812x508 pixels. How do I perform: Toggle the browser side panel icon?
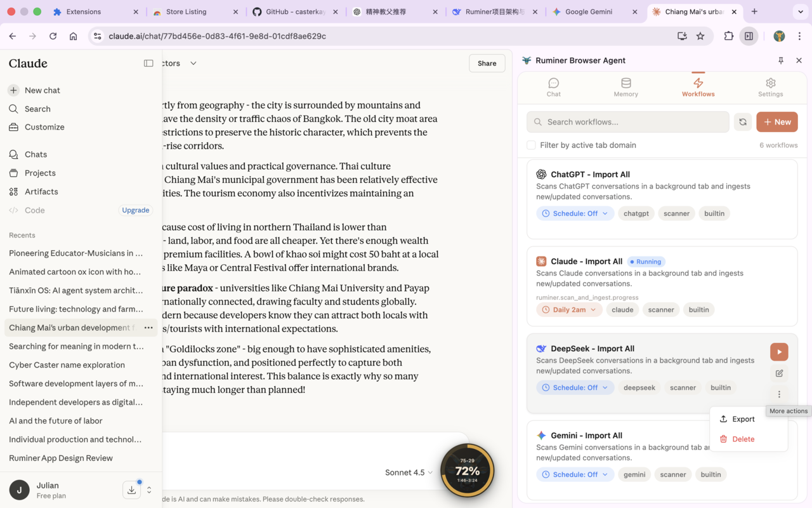749,36
